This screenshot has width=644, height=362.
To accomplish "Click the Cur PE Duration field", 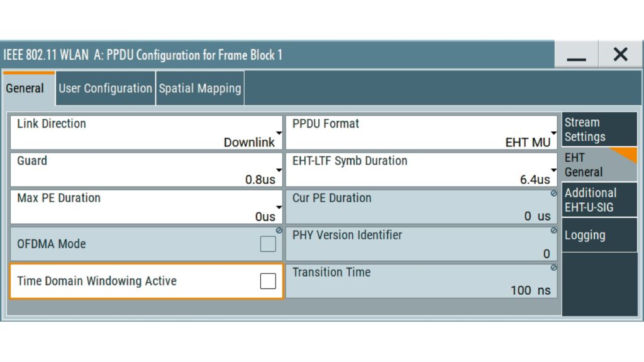I will click(421, 207).
